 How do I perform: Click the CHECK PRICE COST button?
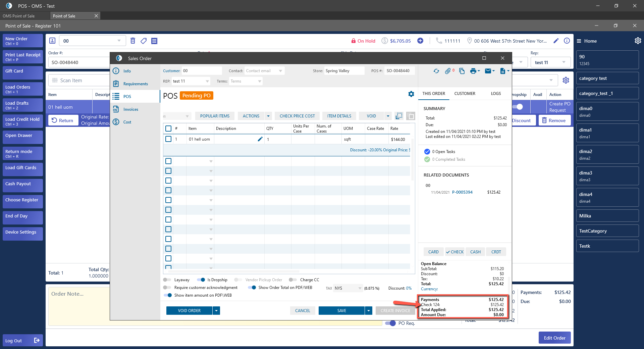pos(297,116)
